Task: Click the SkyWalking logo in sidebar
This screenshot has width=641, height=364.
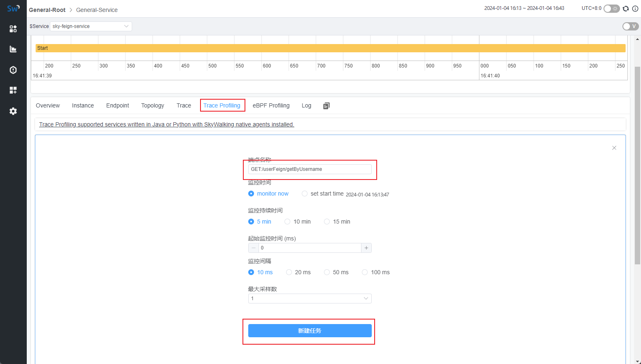Action: click(13, 8)
